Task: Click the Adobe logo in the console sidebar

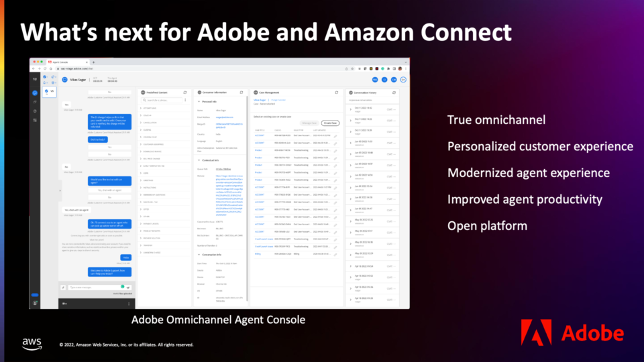Action: (35, 79)
